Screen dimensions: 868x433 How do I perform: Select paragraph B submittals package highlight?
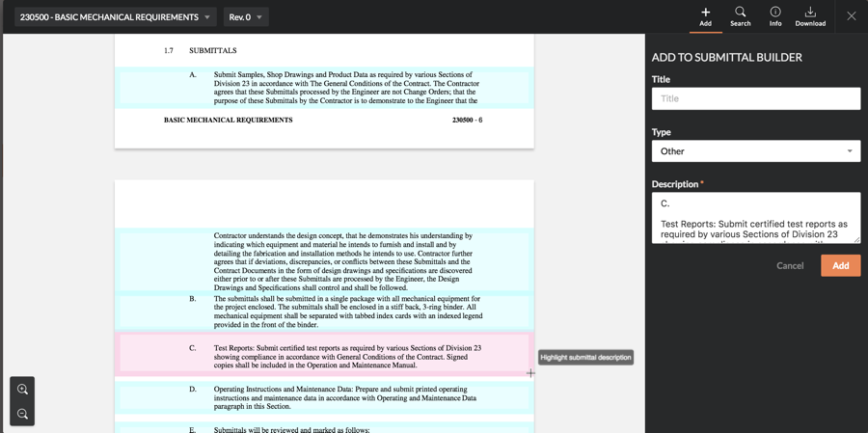click(x=324, y=311)
